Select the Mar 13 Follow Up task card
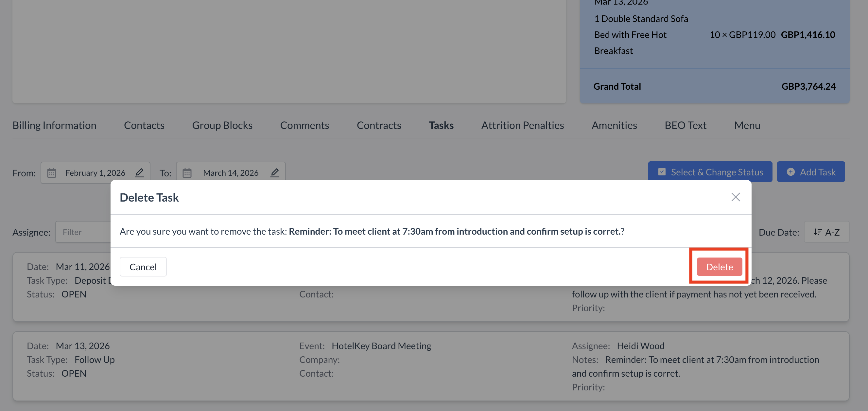 coord(431,366)
